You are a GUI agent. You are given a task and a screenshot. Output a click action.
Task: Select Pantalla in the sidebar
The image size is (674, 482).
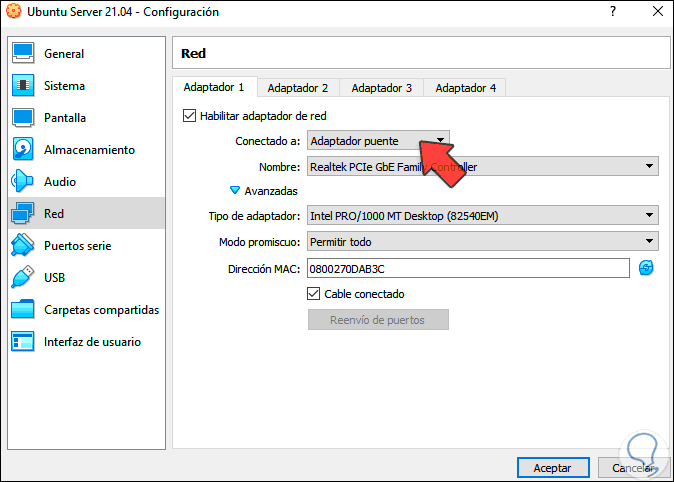click(x=86, y=117)
